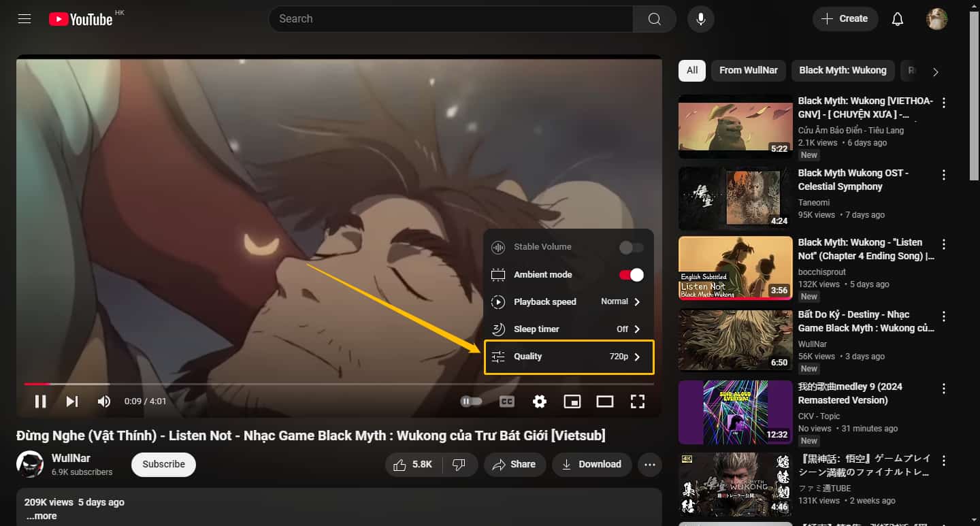This screenshot has height=526, width=980.
Task: Click the Create button
Action: [845, 19]
